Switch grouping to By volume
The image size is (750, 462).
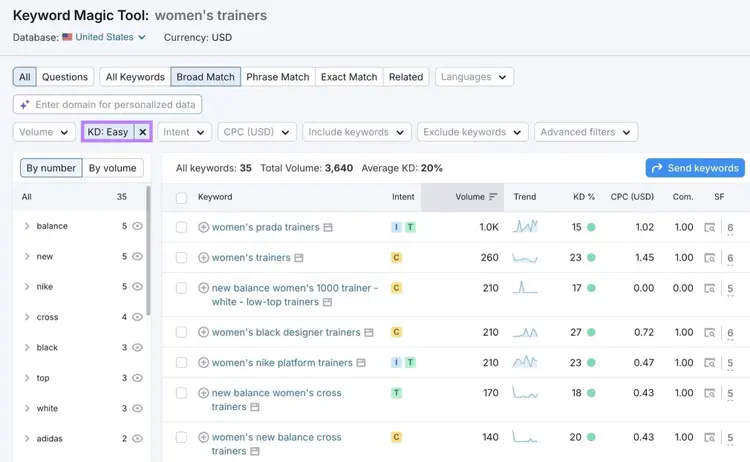(112, 168)
